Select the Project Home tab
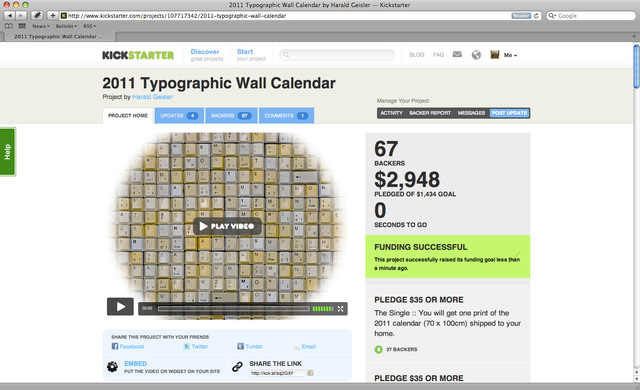The width and height of the screenshot is (640, 390). tap(128, 115)
